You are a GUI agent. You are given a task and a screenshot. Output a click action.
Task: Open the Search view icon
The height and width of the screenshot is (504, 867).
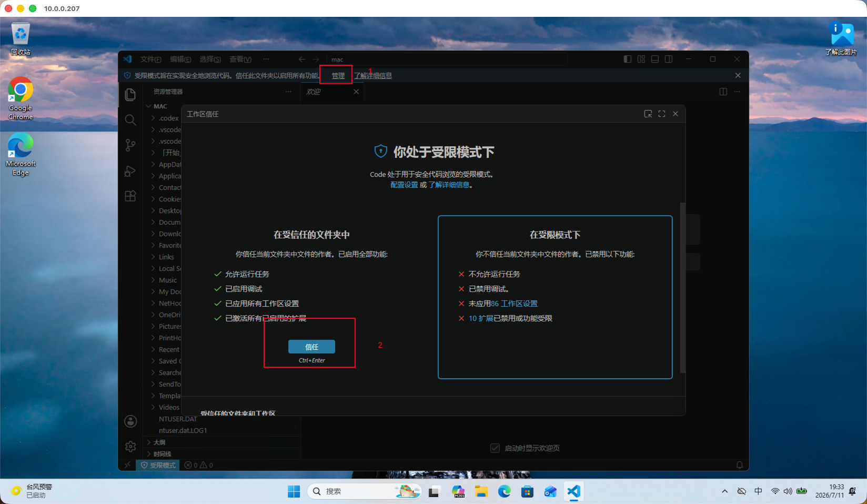point(130,120)
